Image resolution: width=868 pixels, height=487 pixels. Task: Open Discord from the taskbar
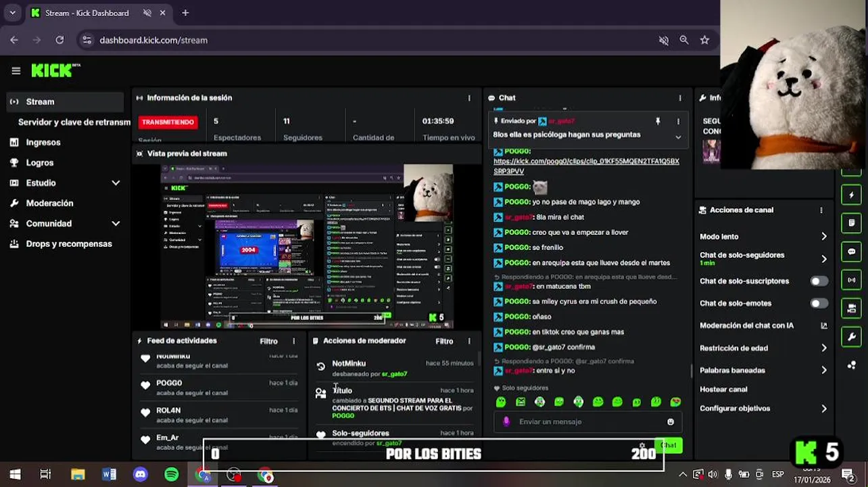point(141,475)
